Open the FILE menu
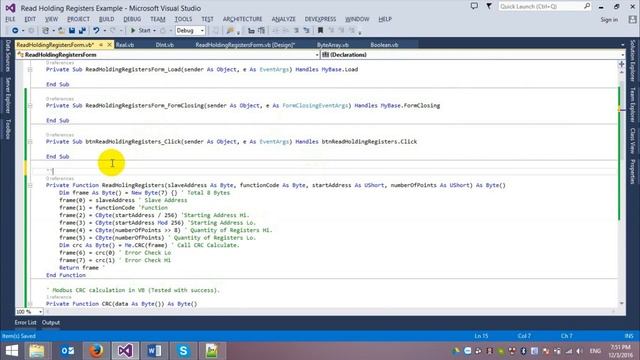This screenshot has width=640, height=360. 10,19
